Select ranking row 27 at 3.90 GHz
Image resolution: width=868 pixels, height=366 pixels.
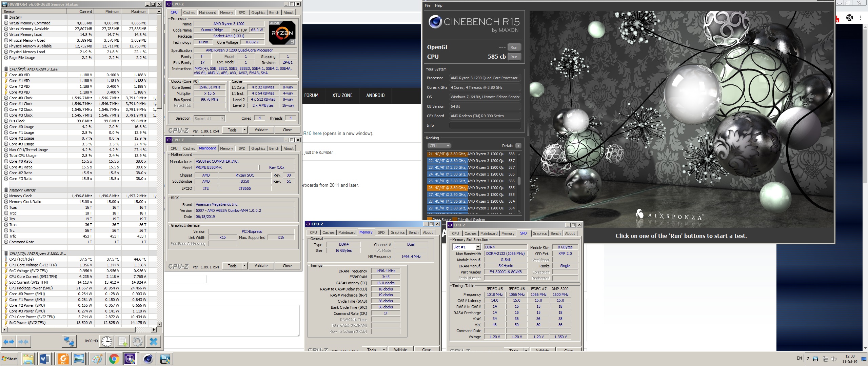472,195
